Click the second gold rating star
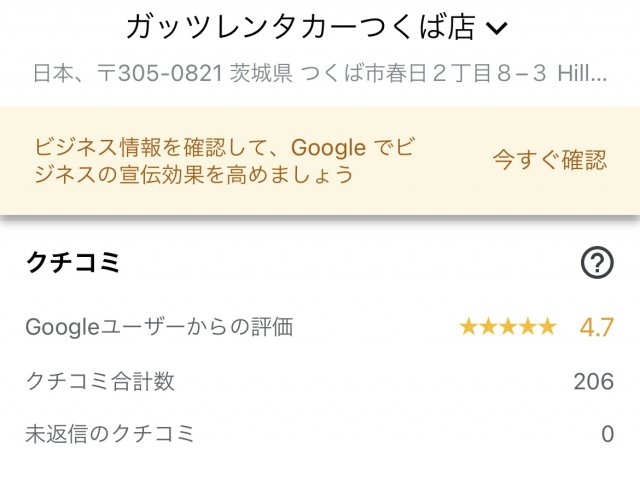The width and height of the screenshot is (640, 479). (x=487, y=326)
